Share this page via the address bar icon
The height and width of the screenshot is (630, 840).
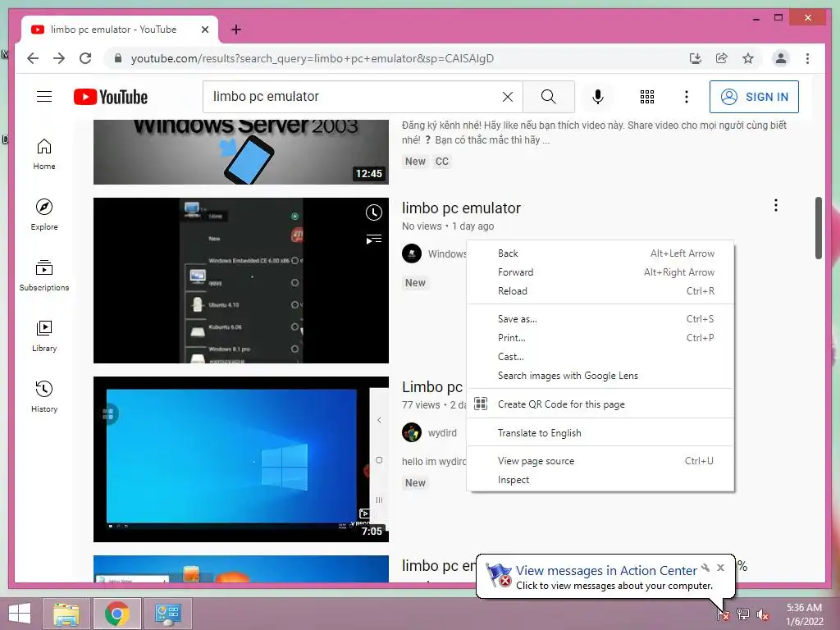point(722,58)
